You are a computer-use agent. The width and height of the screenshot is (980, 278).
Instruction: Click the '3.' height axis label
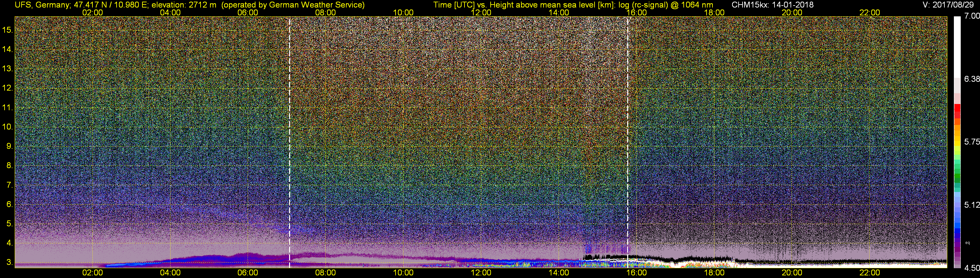[x=9, y=262]
